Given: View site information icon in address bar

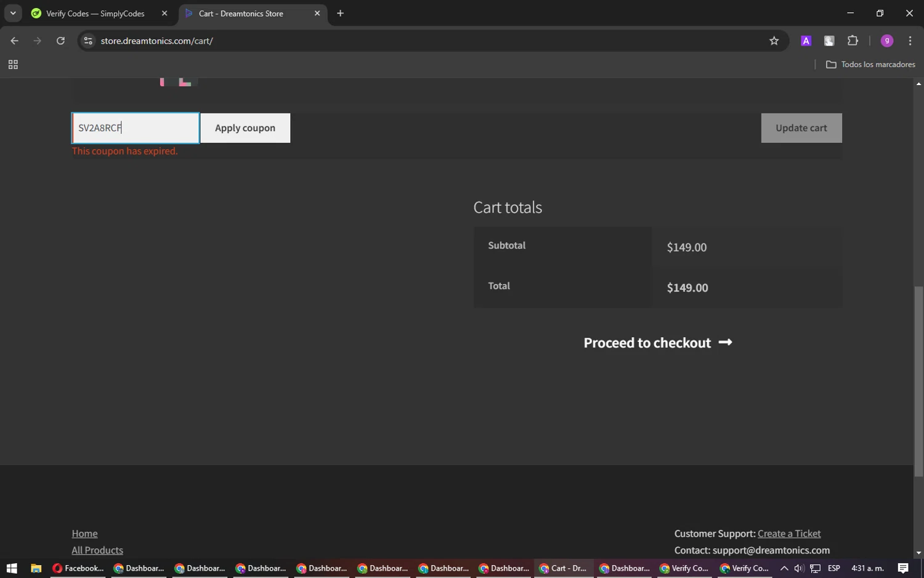Looking at the screenshot, I should (88, 41).
